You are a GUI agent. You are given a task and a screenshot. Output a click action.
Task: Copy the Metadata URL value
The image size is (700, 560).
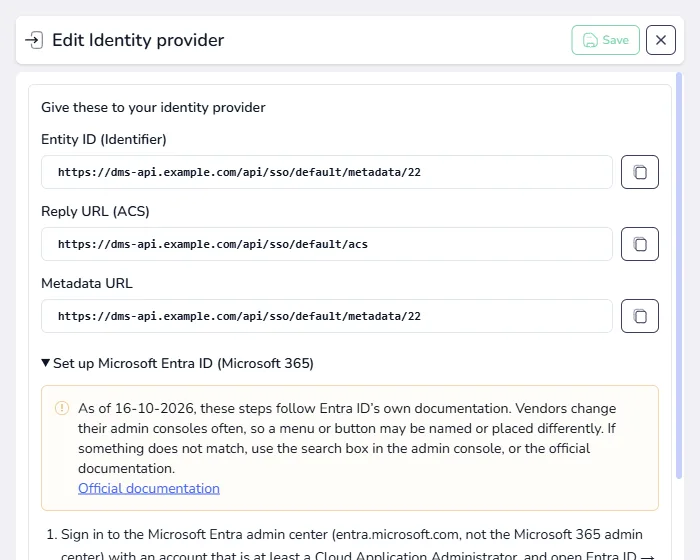(639, 316)
